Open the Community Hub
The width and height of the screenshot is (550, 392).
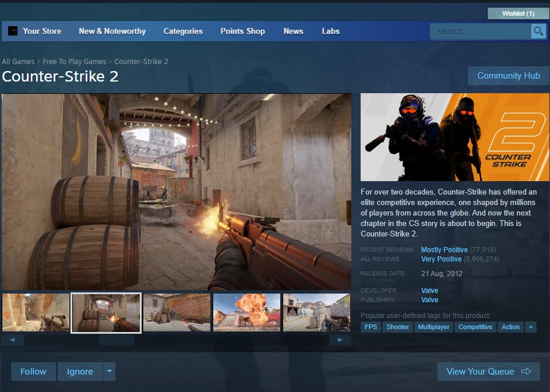point(508,76)
